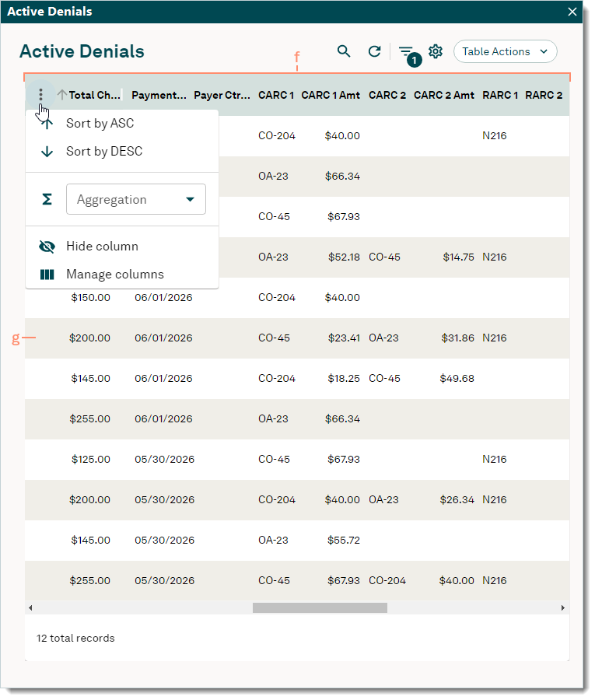Click the CARC 2 Amt column header

(443, 95)
